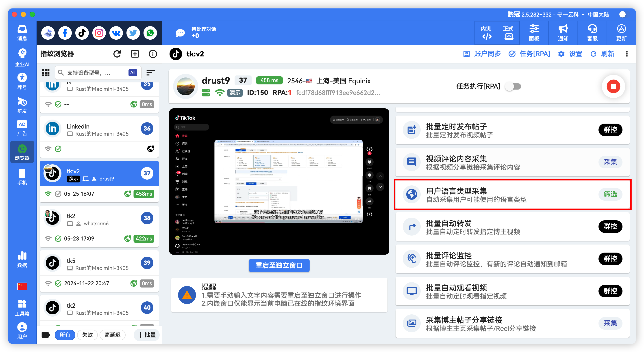
Task: Enable the 任务执行[RPA] switch
Action: [513, 86]
